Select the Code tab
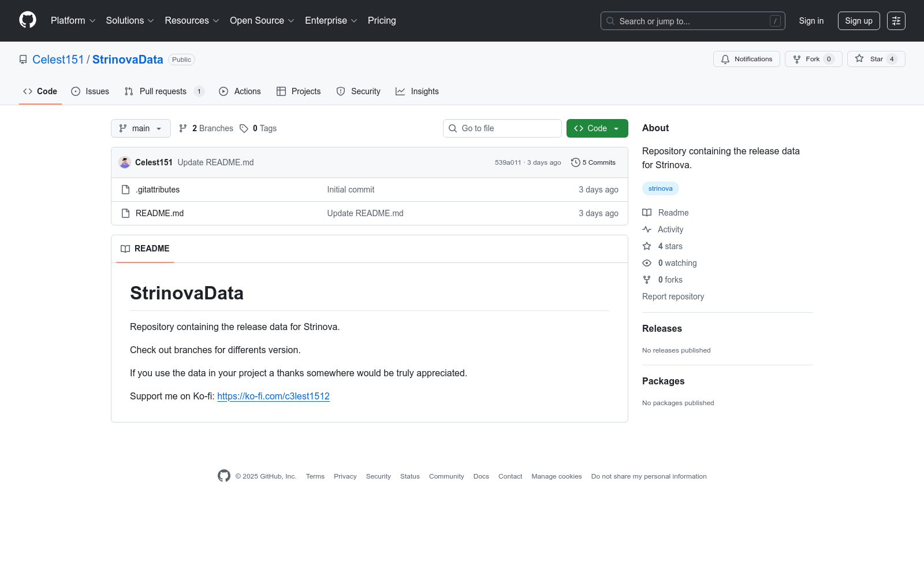The image size is (924, 578). coord(40,91)
